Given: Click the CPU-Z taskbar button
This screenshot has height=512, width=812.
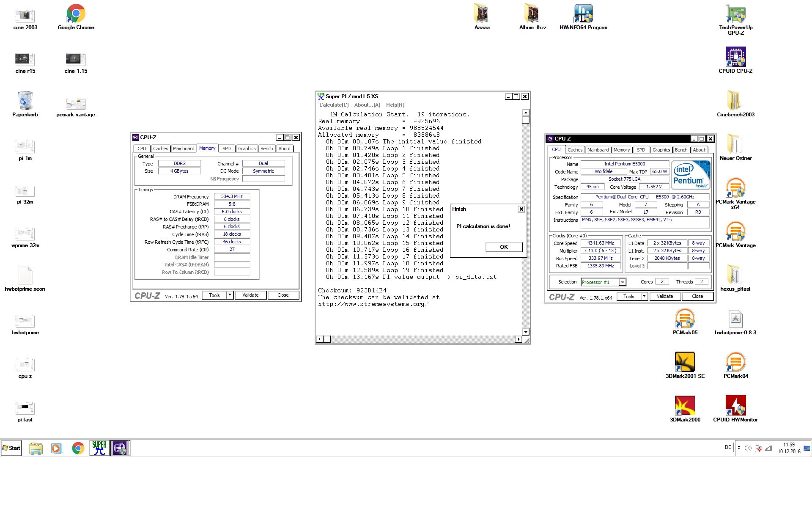Looking at the screenshot, I should 120,448.
